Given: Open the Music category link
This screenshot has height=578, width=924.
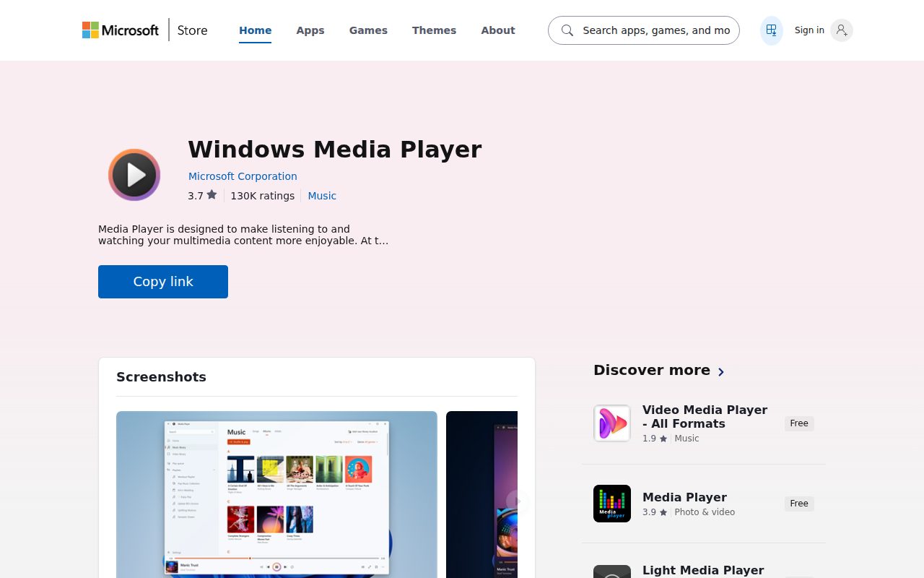Looking at the screenshot, I should click(x=322, y=196).
